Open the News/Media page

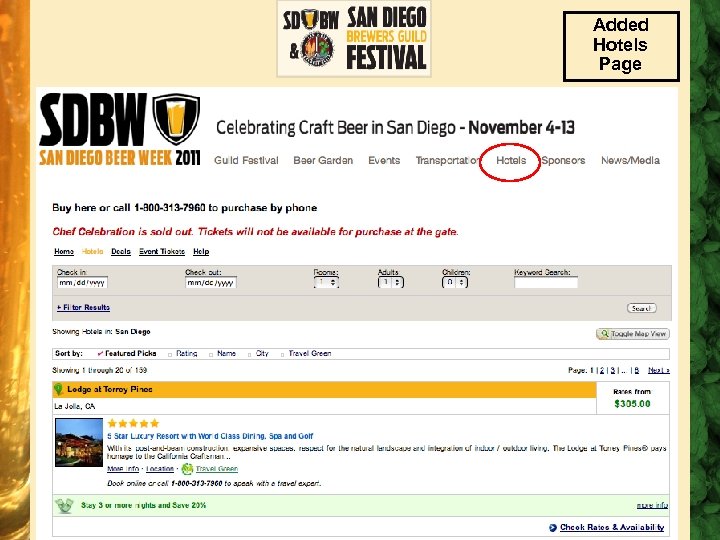pos(630,160)
